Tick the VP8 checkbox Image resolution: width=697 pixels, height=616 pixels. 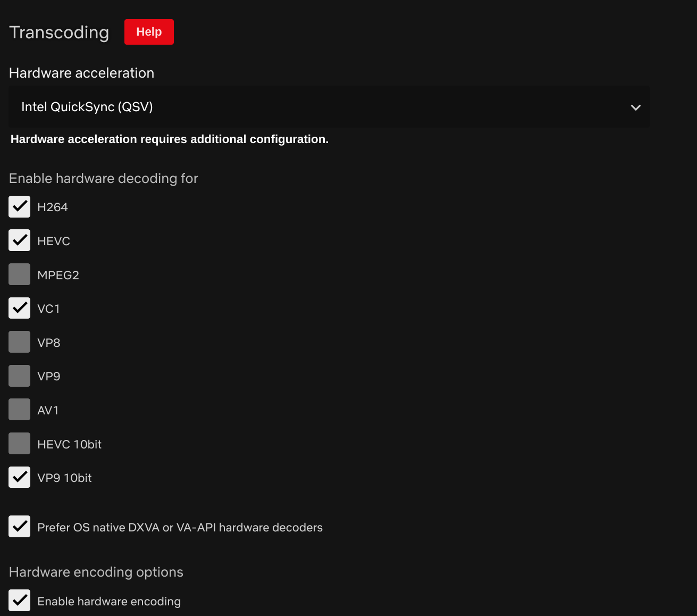[20, 342]
